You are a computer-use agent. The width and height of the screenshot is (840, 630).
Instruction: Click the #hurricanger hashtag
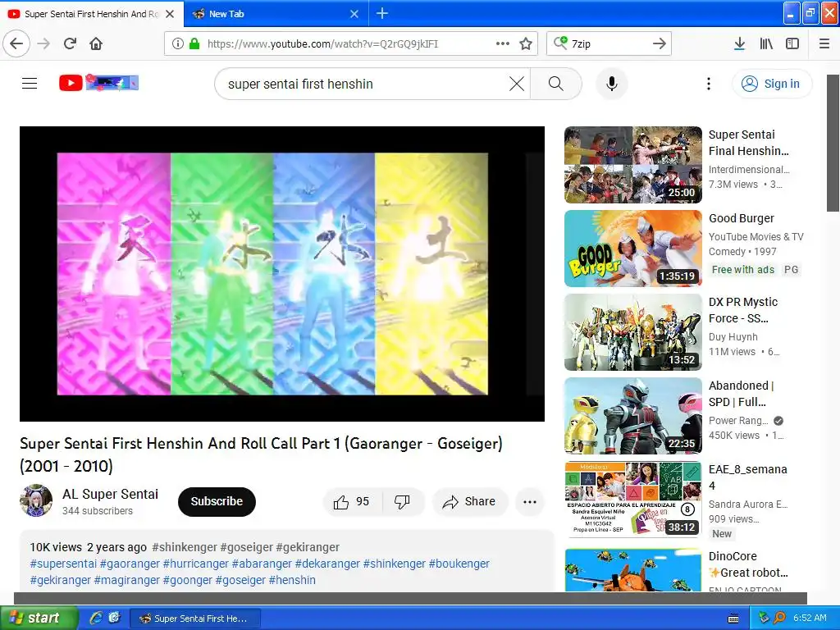tap(195, 564)
